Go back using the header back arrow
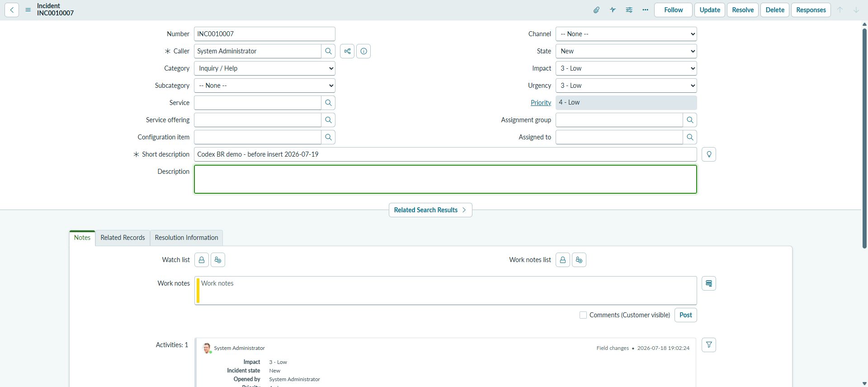The width and height of the screenshot is (868, 387). tap(12, 10)
